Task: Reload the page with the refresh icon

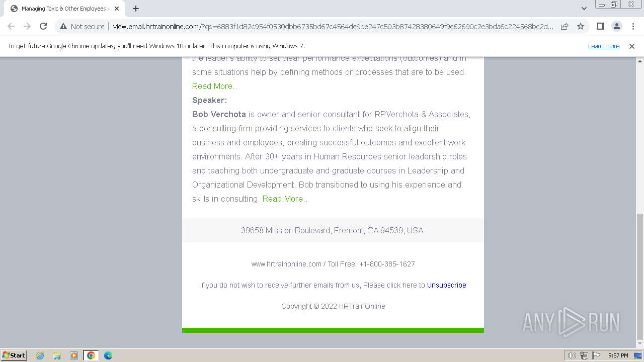Action: pos(43,27)
